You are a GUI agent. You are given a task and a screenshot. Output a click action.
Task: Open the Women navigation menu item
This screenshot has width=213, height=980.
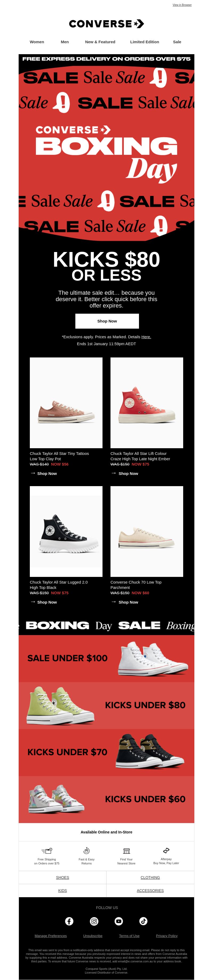tap(37, 42)
